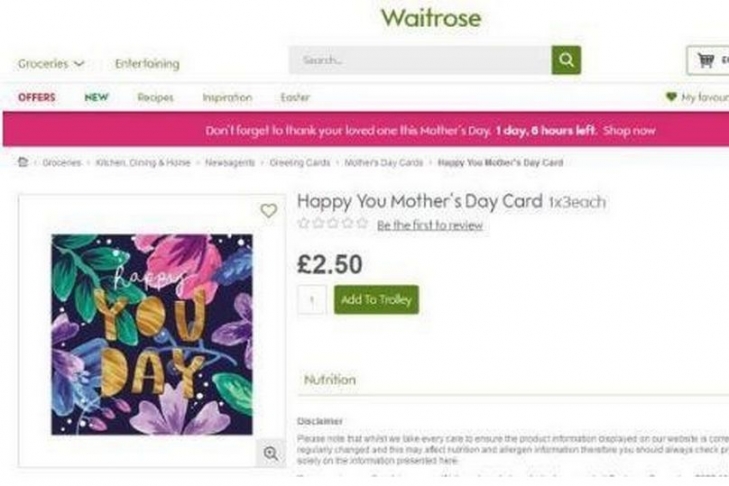
Task: Click the Greeting Cards breadcrumb link
Action: click(297, 162)
